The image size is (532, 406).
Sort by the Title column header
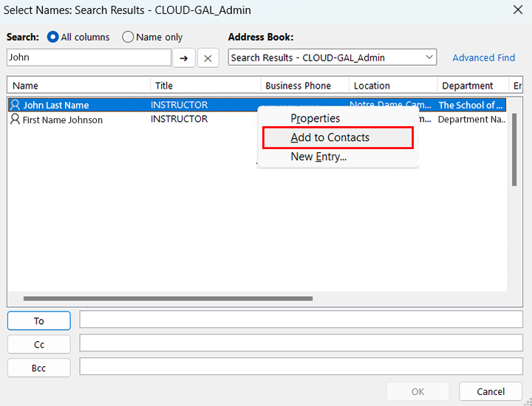pos(205,86)
